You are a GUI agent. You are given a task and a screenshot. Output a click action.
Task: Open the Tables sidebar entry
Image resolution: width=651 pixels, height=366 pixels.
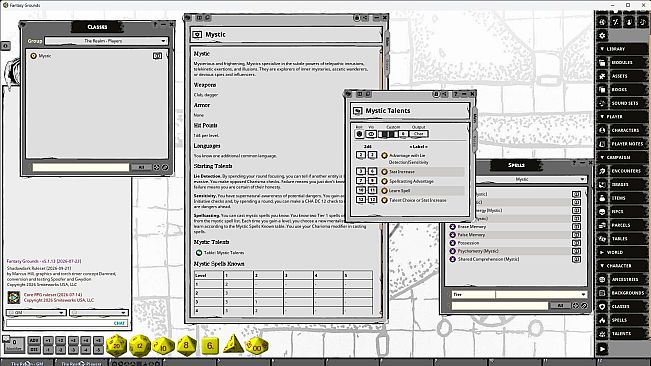pos(622,239)
